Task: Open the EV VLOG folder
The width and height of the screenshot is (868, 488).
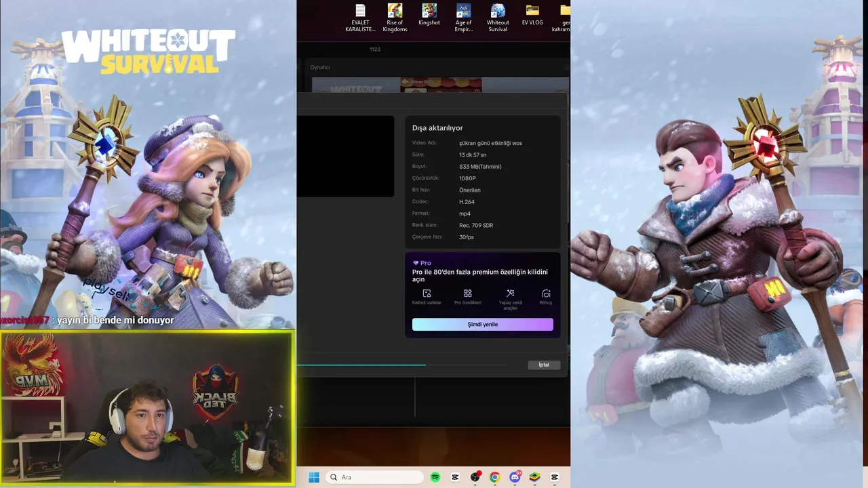Action: 532,15
